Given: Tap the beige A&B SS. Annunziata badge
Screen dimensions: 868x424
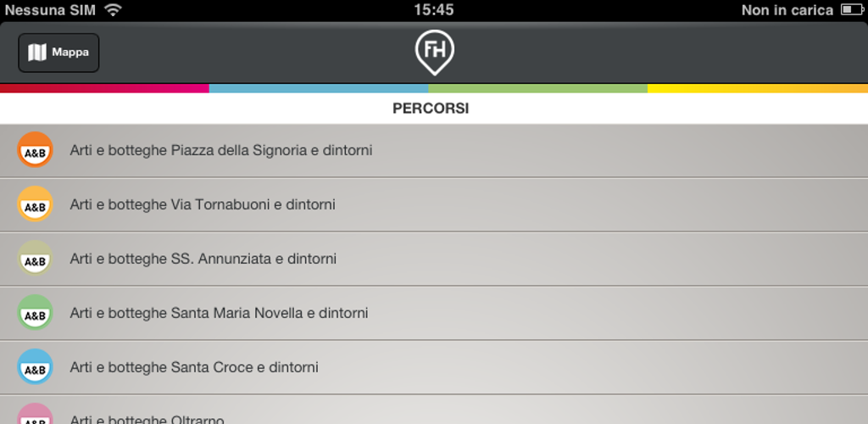Looking at the screenshot, I should pos(35,259).
